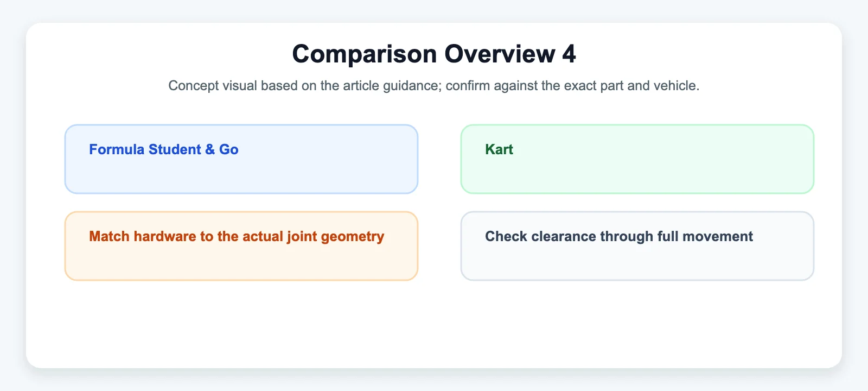Click "Match hardware to the actual joint geometry" text
Viewport: 868px width, 391px height.
237,236
